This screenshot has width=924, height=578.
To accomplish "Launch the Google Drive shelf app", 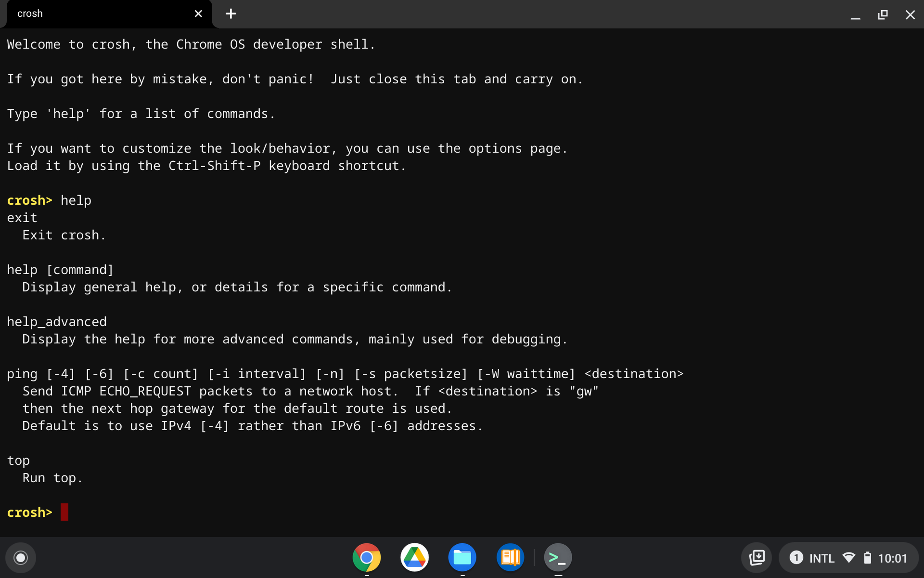I will click(414, 557).
